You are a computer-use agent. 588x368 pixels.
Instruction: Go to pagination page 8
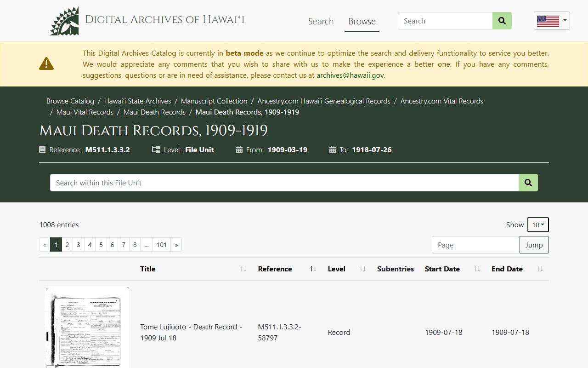click(x=135, y=245)
